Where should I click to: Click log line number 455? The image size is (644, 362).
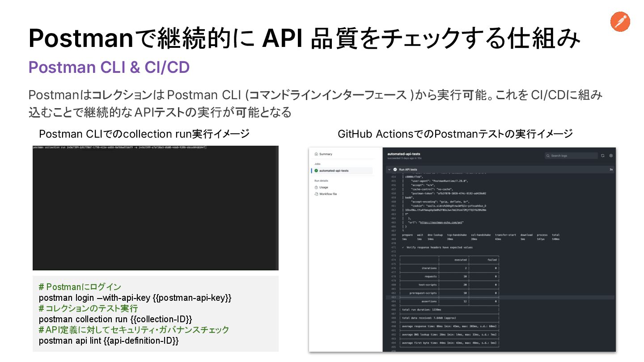[x=394, y=181]
